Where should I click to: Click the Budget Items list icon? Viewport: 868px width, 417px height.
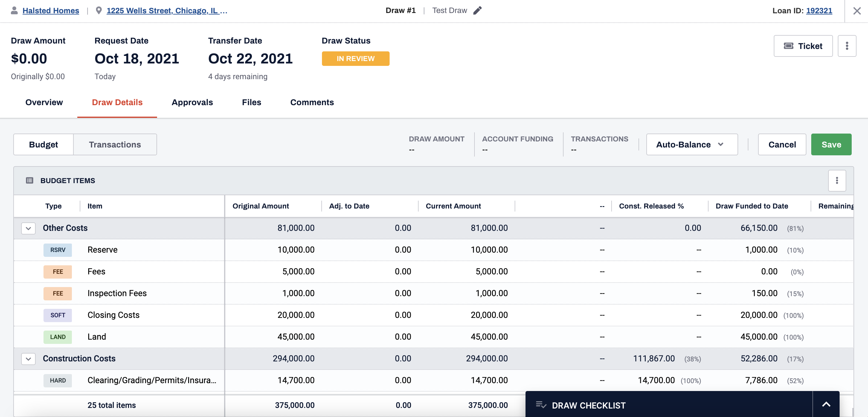[x=30, y=181]
